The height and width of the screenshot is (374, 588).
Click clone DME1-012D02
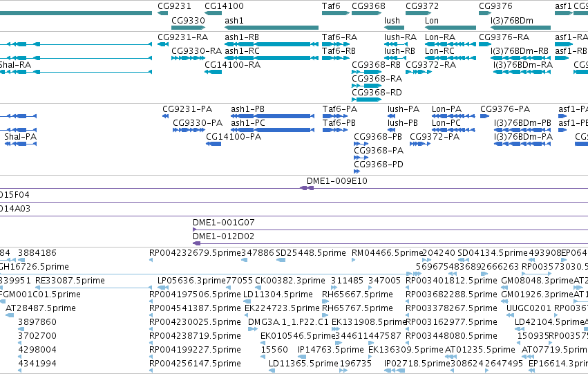223,236
